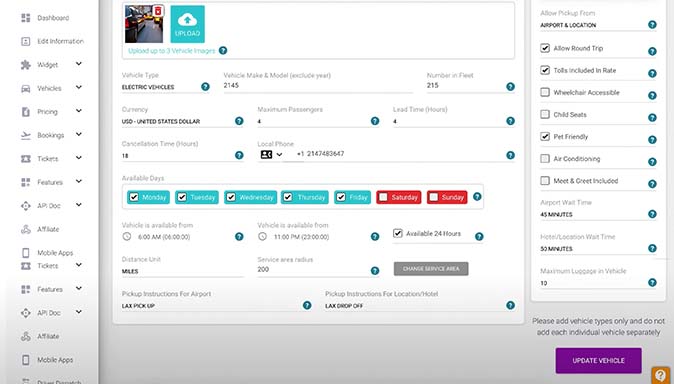Click the Change Service Area button

coord(431,269)
